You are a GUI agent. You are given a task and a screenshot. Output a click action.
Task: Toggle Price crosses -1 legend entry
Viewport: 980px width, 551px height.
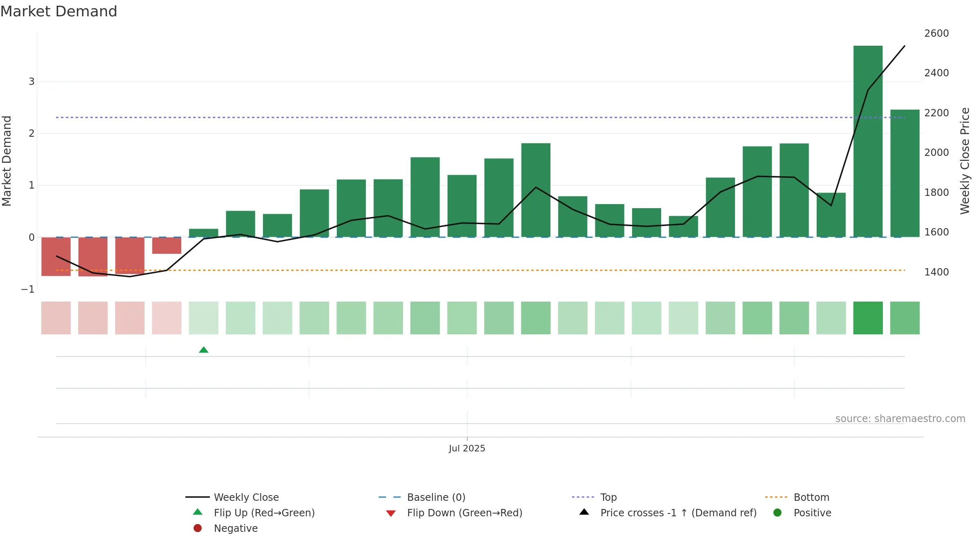click(668, 513)
